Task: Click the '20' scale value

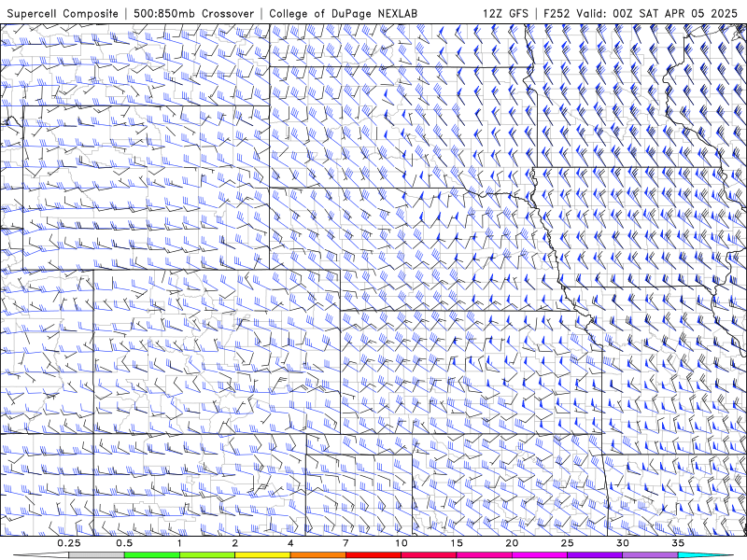Action: click(512, 543)
